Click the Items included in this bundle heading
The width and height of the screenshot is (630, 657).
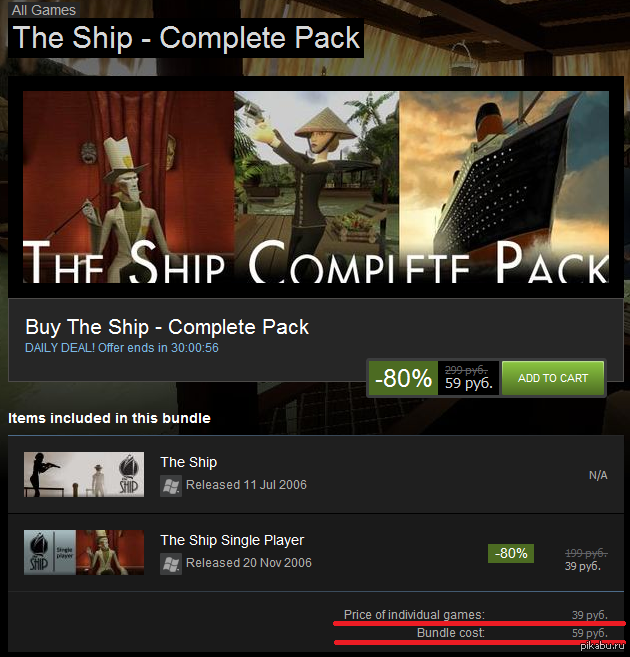pos(109,418)
